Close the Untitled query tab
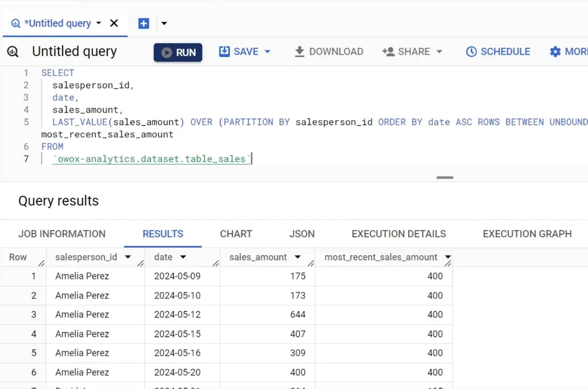The height and width of the screenshot is (389, 588). click(114, 23)
